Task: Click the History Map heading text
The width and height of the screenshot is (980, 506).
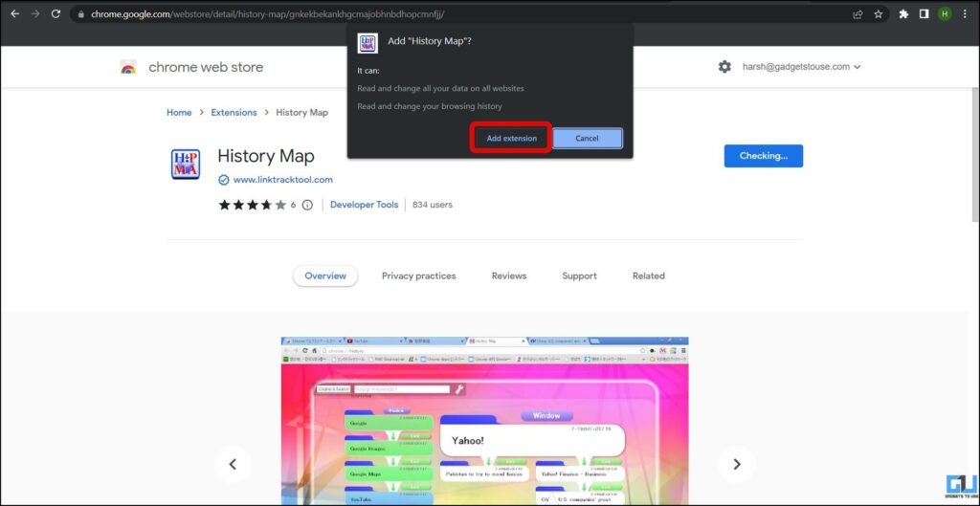Action: (x=266, y=156)
